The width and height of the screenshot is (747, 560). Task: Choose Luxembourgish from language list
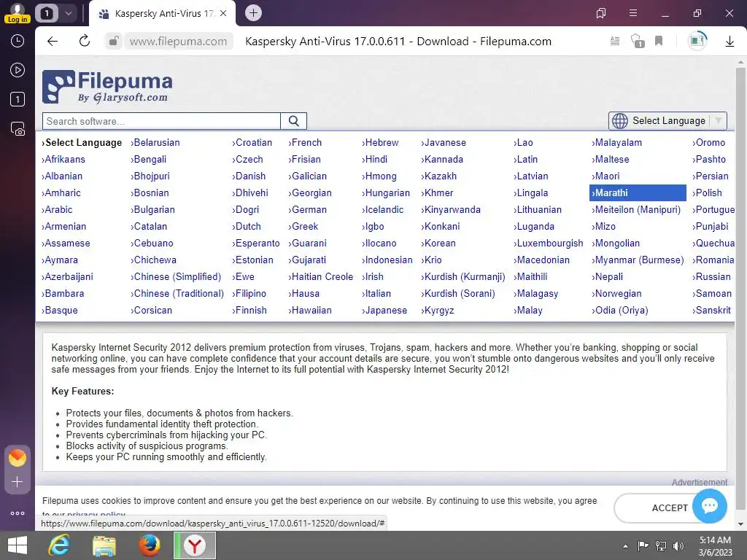tap(548, 243)
